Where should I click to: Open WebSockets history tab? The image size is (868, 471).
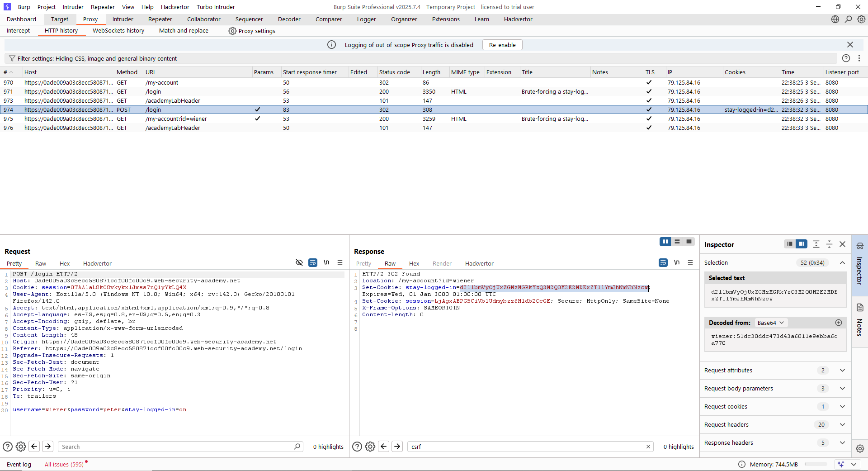coord(118,31)
